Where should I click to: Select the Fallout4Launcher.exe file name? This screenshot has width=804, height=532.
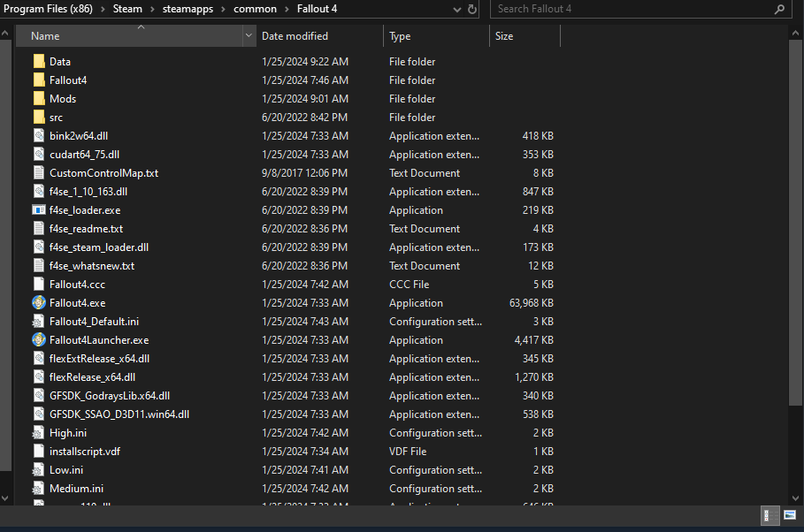[99, 340]
